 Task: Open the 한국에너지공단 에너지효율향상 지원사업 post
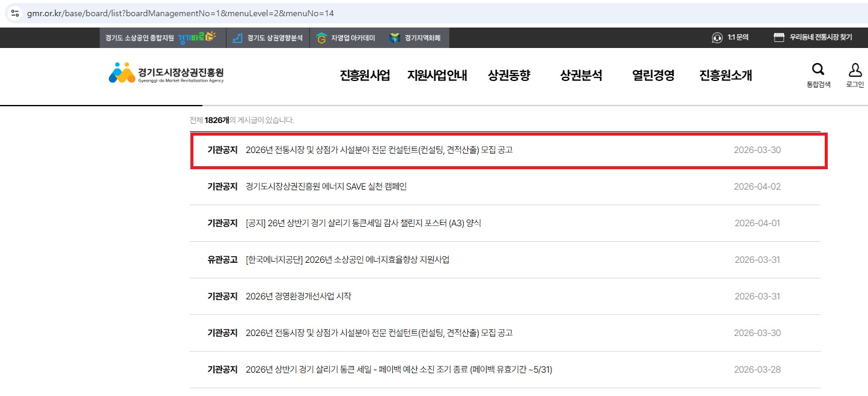(347, 260)
